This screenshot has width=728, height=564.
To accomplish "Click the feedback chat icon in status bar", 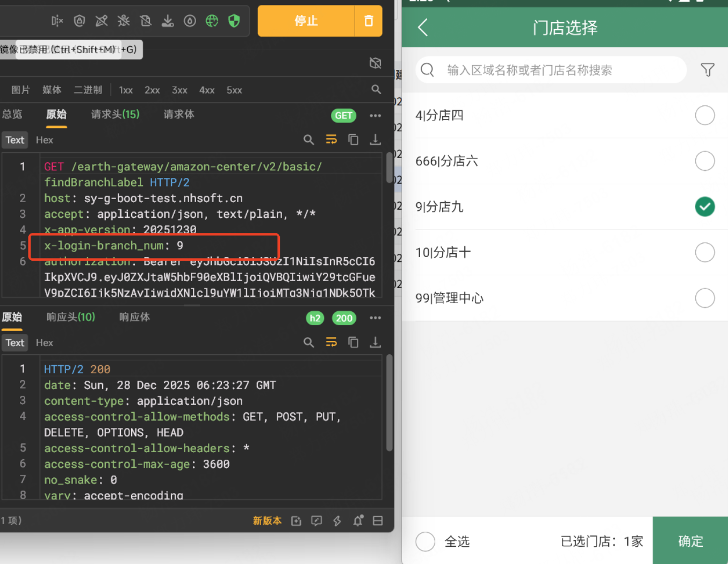I will (x=316, y=521).
